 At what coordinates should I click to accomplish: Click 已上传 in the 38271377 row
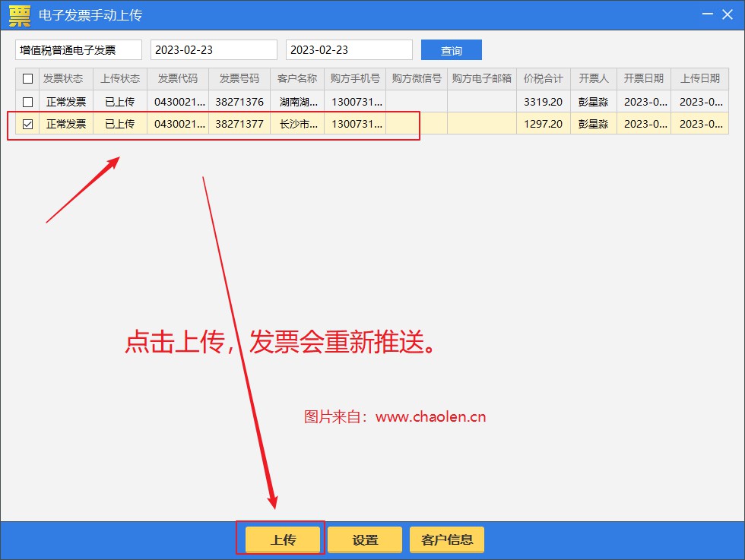point(120,124)
